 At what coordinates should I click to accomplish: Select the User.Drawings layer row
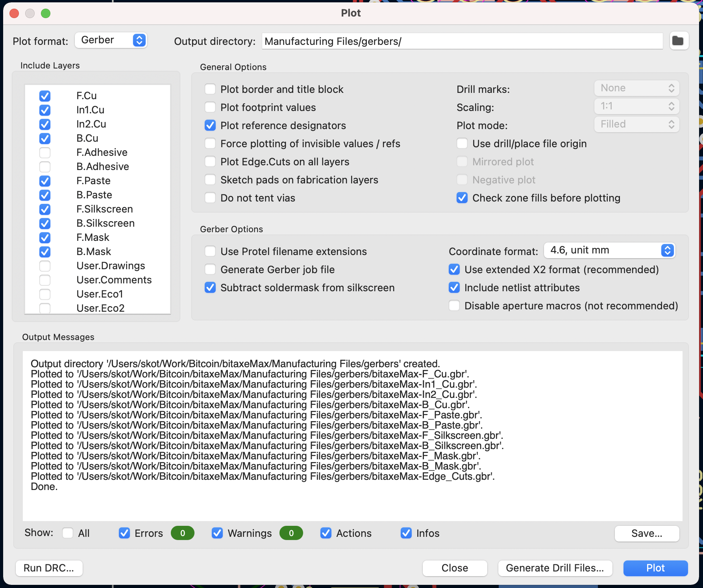(x=111, y=266)
